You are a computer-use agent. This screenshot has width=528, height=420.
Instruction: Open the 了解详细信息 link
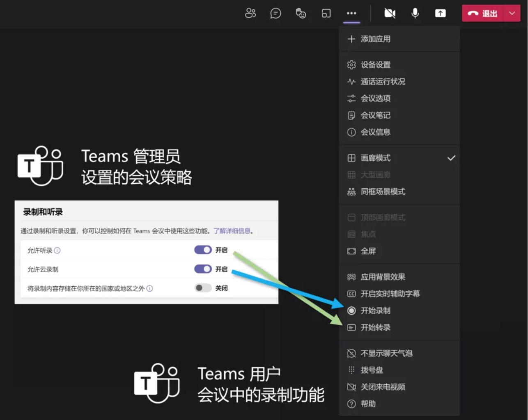point(232,231)
